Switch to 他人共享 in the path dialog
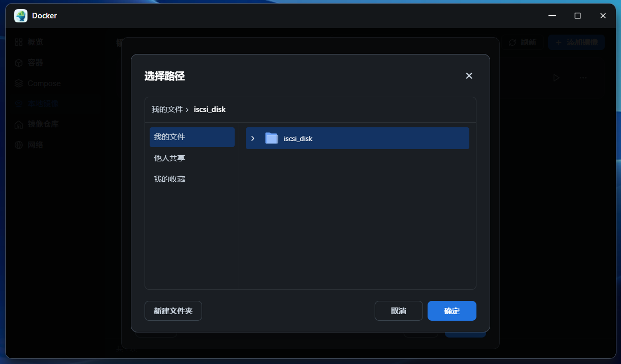This screenshot has height=364, width=621. point(170,158)
